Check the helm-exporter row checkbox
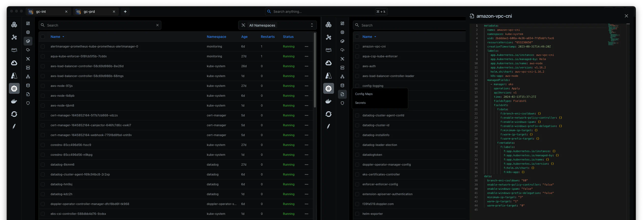Viewport: 644px width, 220px height. coord(357,214)
